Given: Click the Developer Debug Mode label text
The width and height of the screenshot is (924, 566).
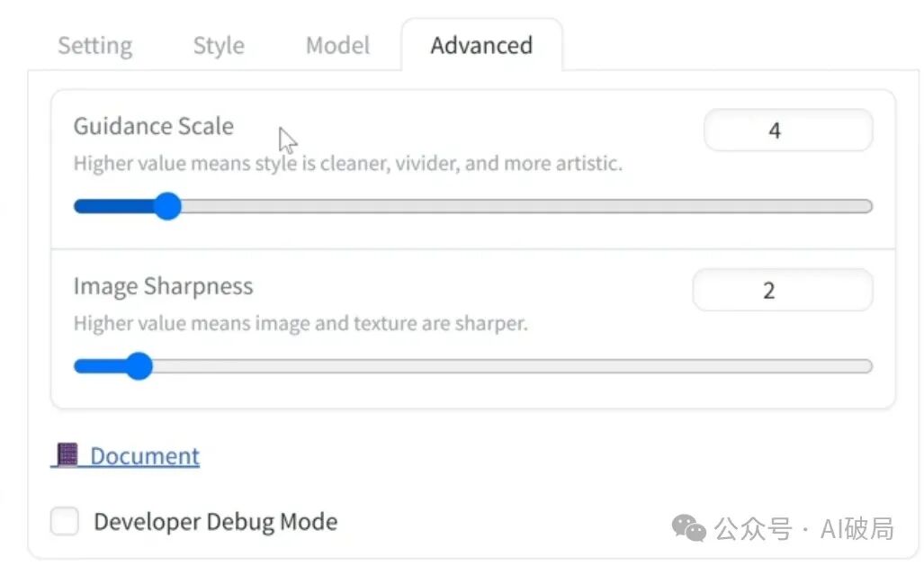Looking at the screenshot, I should (x=215, y=521).
